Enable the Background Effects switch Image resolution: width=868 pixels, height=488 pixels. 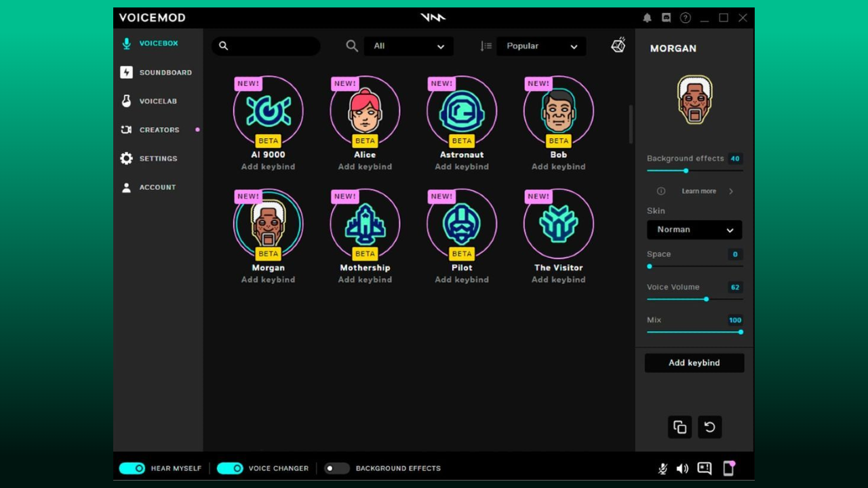pyautogui.click(x=336, y=468)
